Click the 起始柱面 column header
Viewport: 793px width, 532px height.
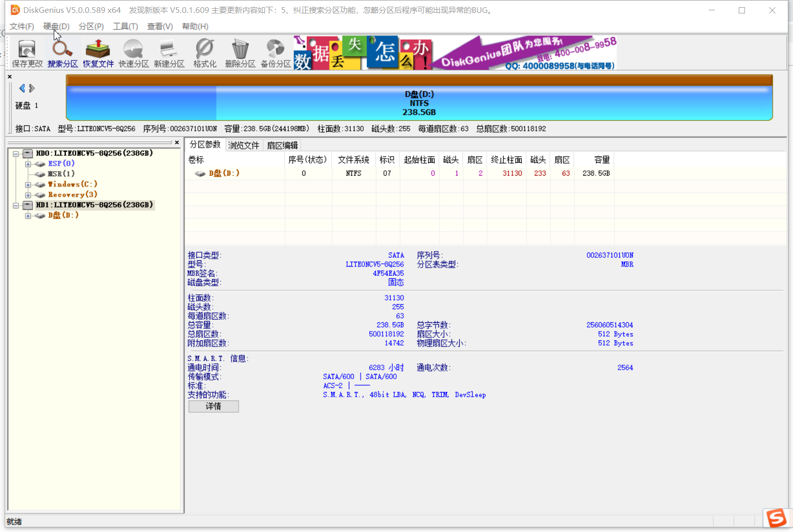pos(419,160)
